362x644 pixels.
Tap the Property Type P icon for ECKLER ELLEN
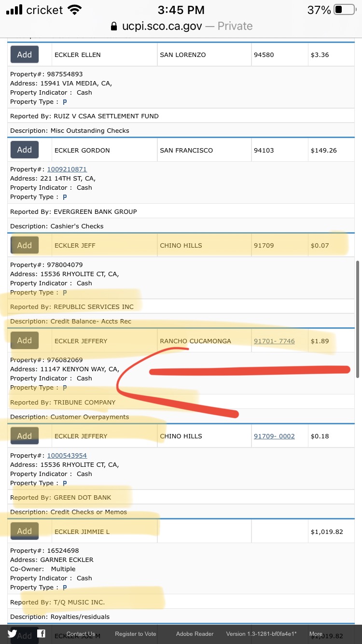pyautogui.click(x=65, y=102)
